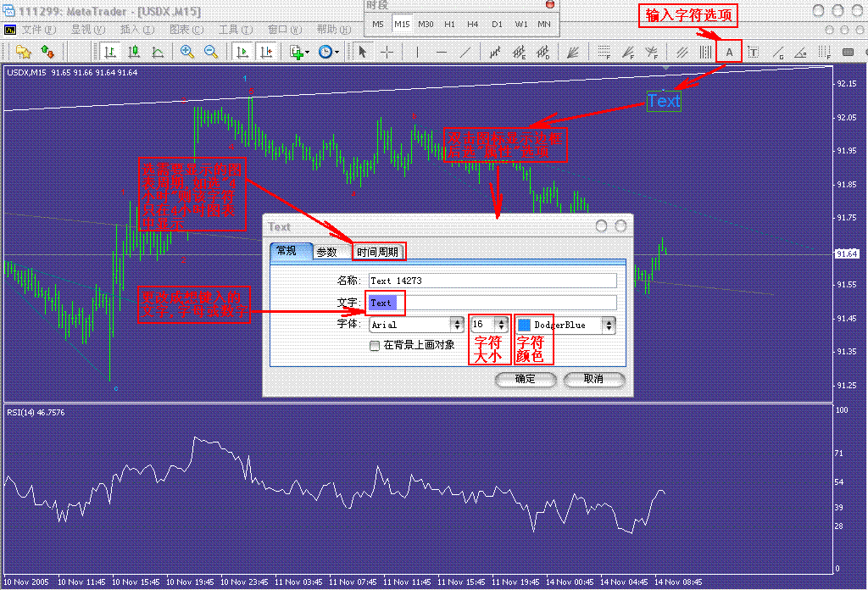Toggle chart auto scroll icon
This screenshot has width=868, height=590.
click(242, 52)
